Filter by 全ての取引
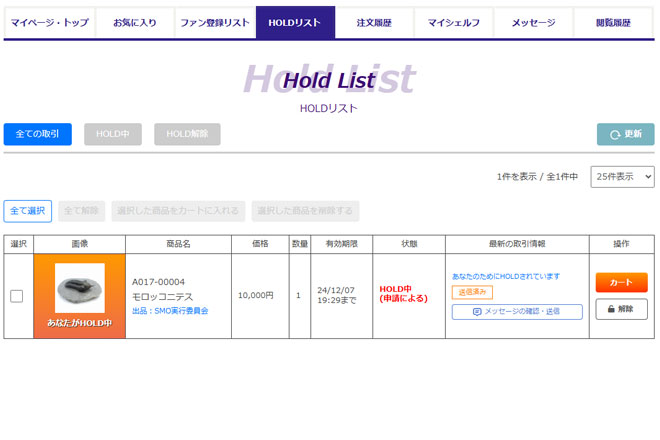Screen dimensions: 660x440 tap(38, 134)
